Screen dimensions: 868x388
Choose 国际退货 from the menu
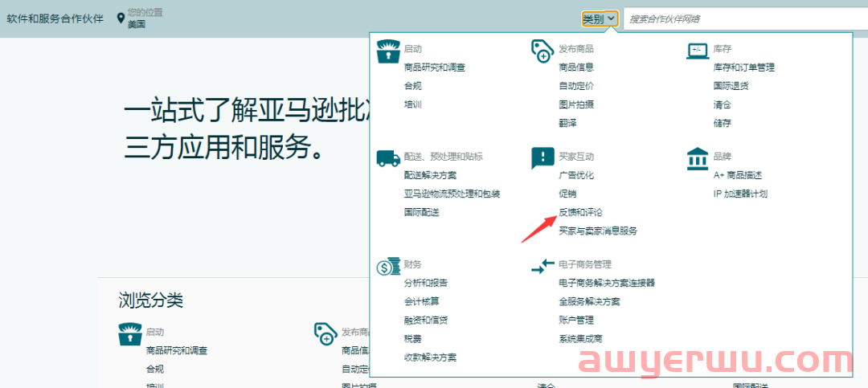click(x=731, y=86)
